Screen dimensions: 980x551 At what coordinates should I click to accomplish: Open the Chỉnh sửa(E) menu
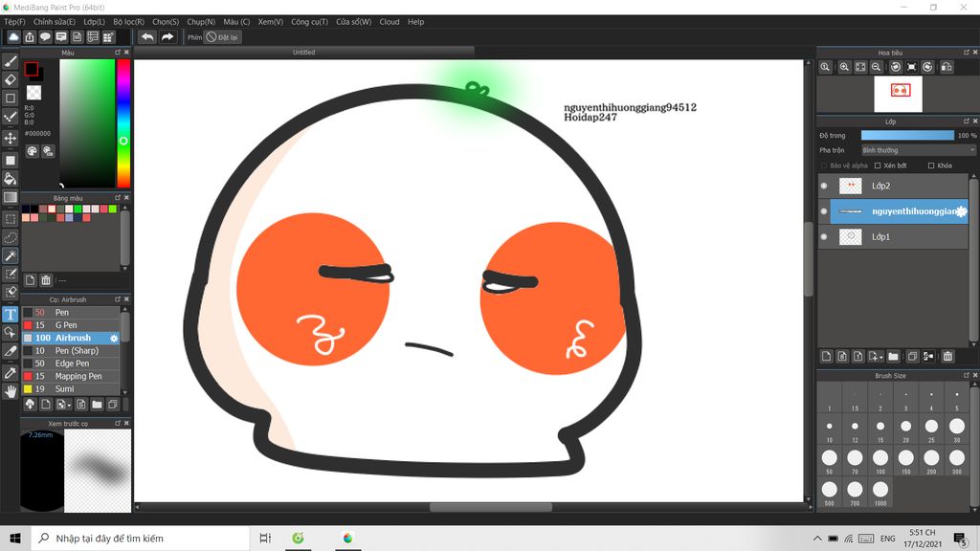pos(55,22)
